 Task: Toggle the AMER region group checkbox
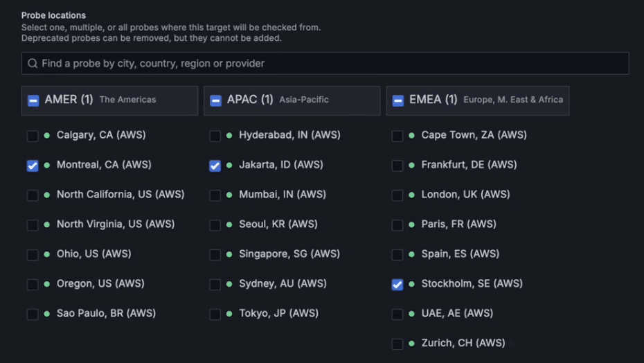coord(33,100)
